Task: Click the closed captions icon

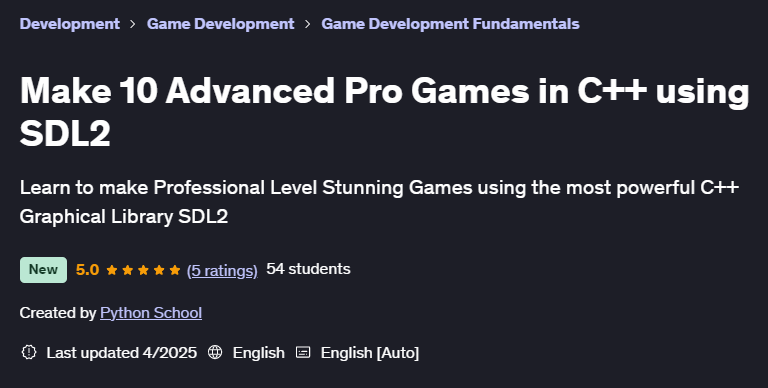Action: point(303,352)
